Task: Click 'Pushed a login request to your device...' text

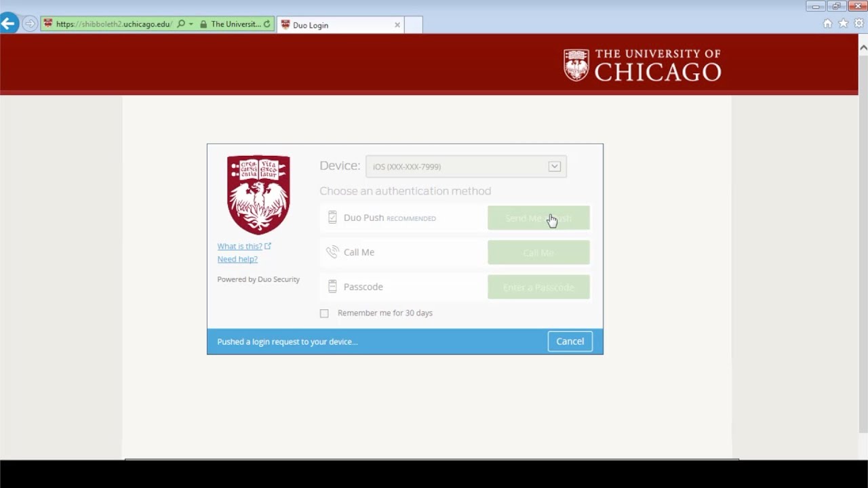Action: point(288,342)
